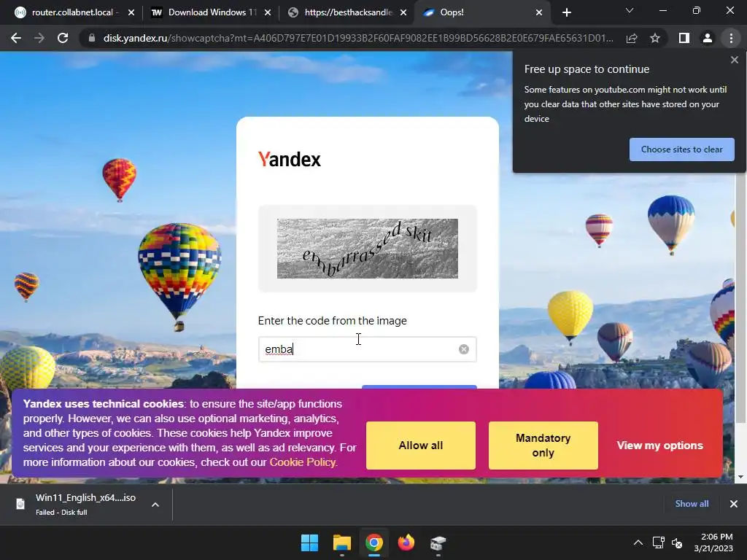
Task: Open the Cookie Policy link
Action: click(303, 462)
